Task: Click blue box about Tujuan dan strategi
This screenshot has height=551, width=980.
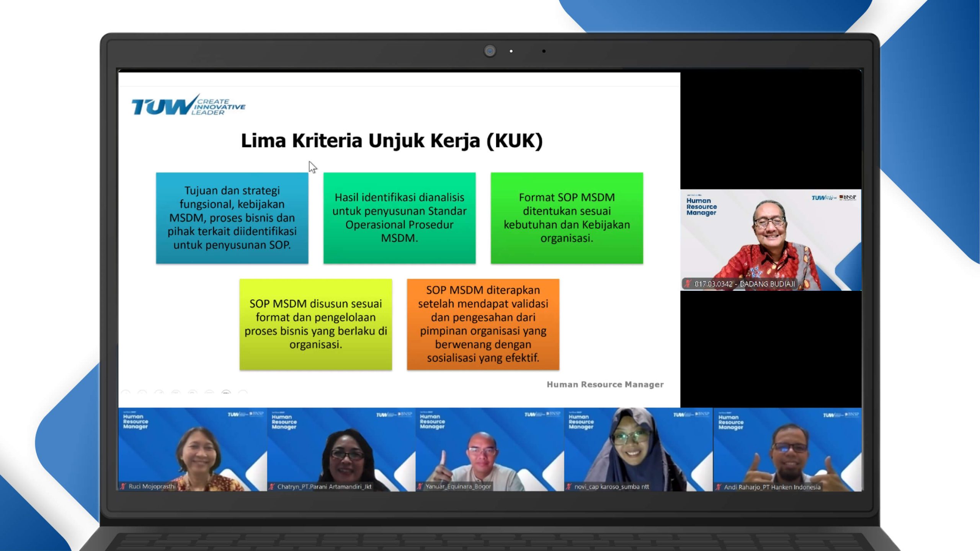Action: (232, 218)
